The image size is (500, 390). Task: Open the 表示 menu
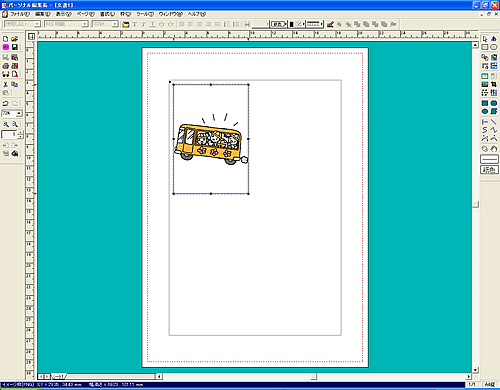(63, 14)
